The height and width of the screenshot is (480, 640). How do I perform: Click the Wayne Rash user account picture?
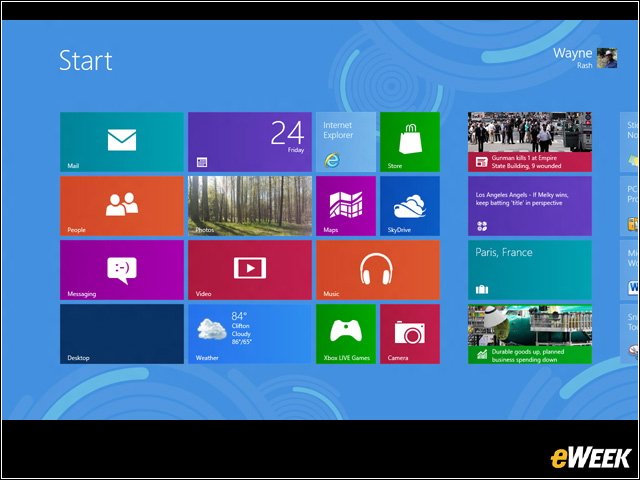607,57
